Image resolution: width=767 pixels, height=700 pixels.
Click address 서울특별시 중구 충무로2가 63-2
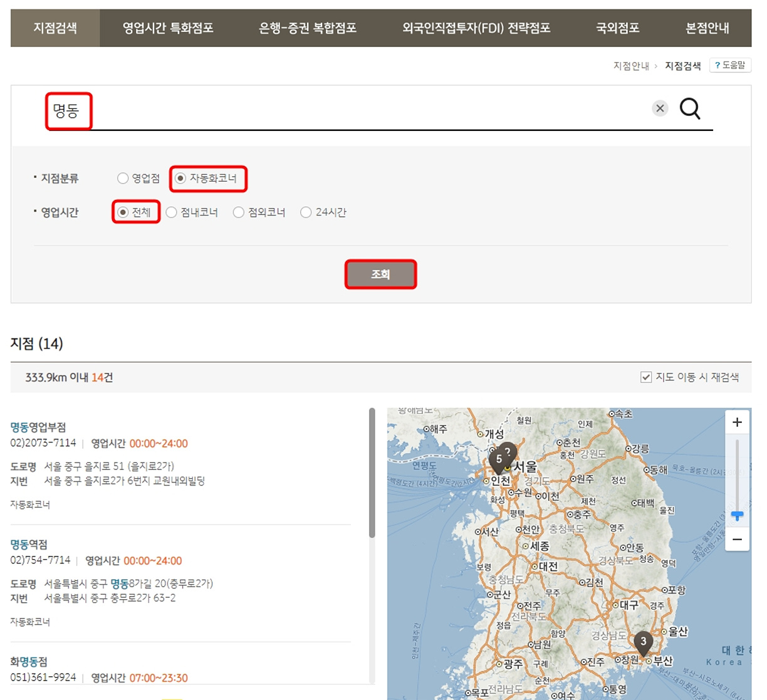point(110,598)
